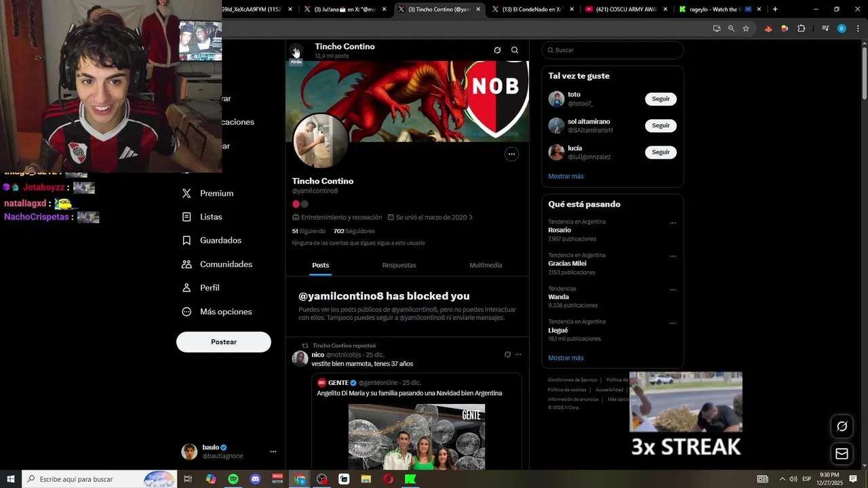Image resolution: width=868 pixels, height=488 pixels.
Task: Switch to the Posts tab
Action: click(321, 265)
